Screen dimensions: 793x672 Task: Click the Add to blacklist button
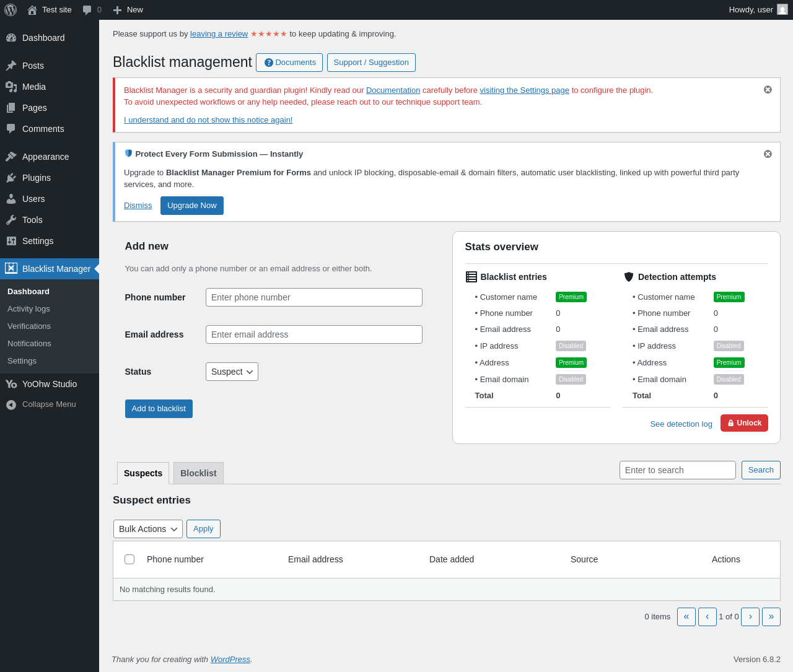click(x=159, y=409)
